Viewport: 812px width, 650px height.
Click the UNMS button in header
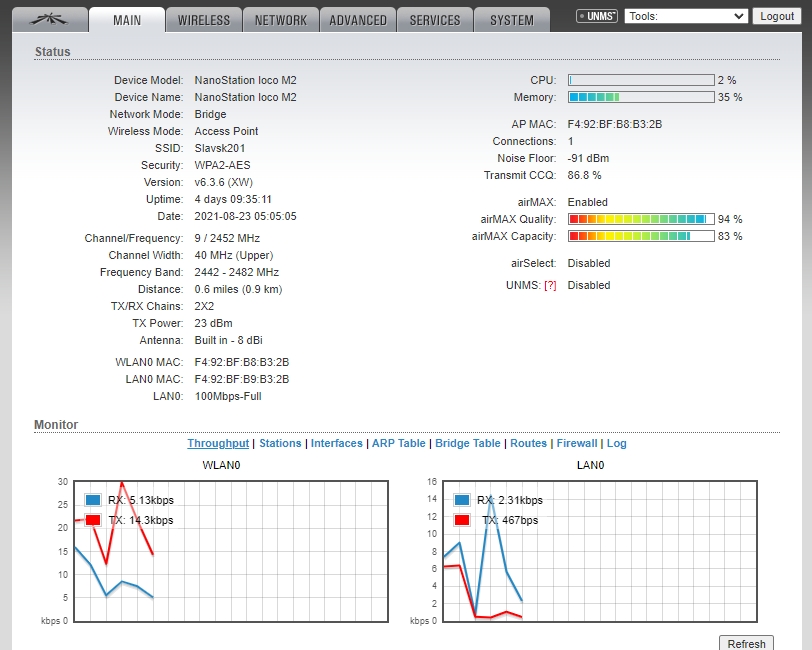[597, 16]
